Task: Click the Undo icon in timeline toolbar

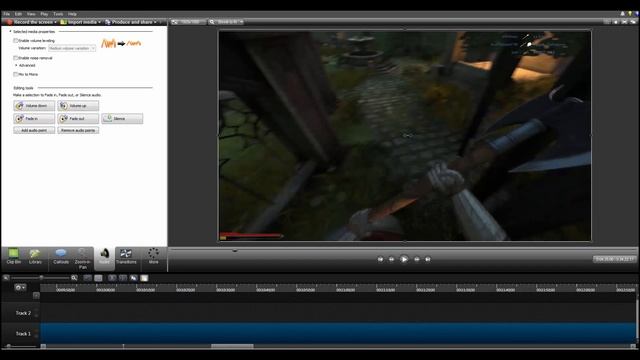Action: click(x=87, y=278)
